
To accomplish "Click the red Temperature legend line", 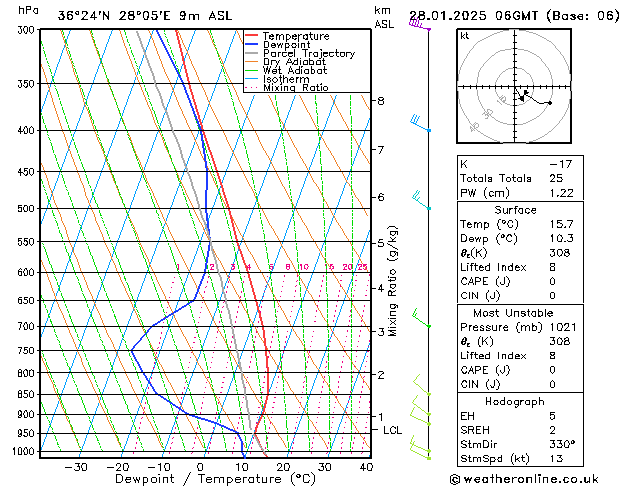I will (251, 36).
